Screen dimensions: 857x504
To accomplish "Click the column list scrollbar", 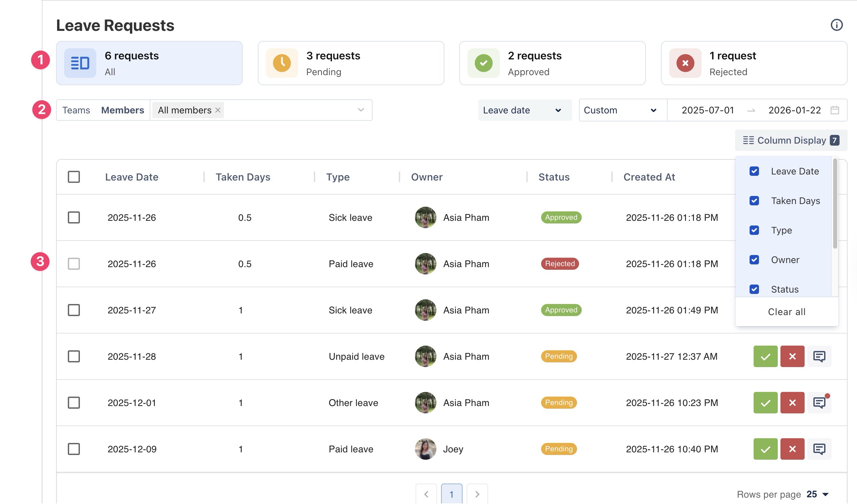I will coord(835,204).
